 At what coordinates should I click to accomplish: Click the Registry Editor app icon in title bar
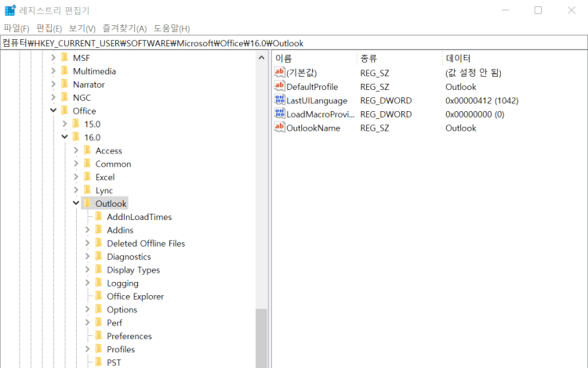10,10
